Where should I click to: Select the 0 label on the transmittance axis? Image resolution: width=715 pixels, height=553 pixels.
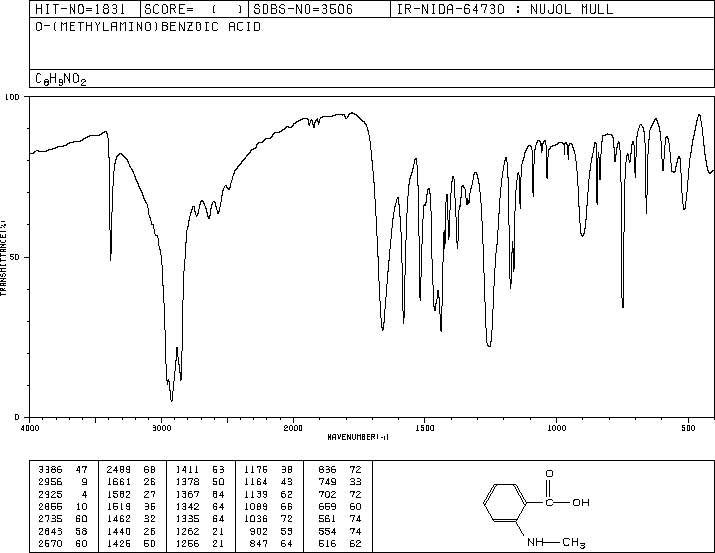tap(17, 417)
